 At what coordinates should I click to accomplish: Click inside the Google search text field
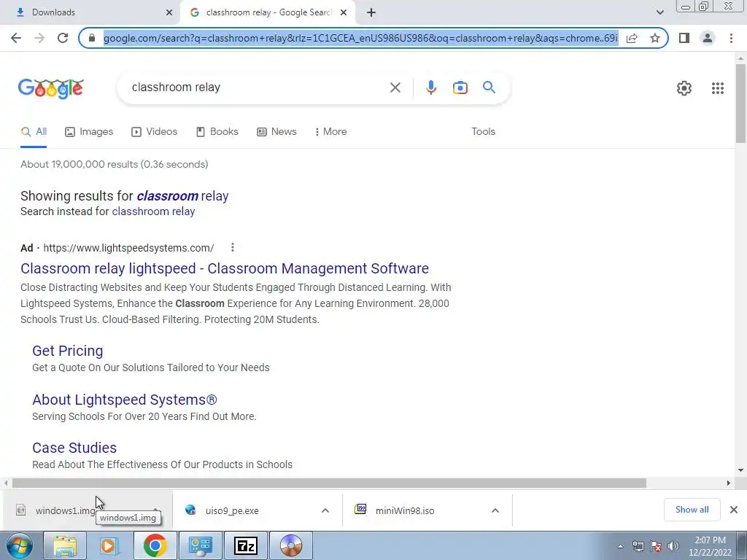click(258, 87)
